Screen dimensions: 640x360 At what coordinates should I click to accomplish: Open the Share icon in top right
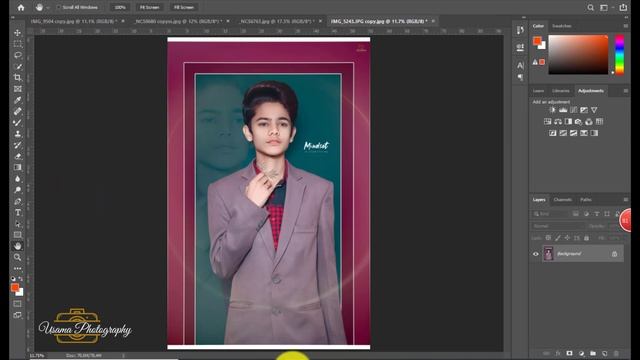pos(623,7)
